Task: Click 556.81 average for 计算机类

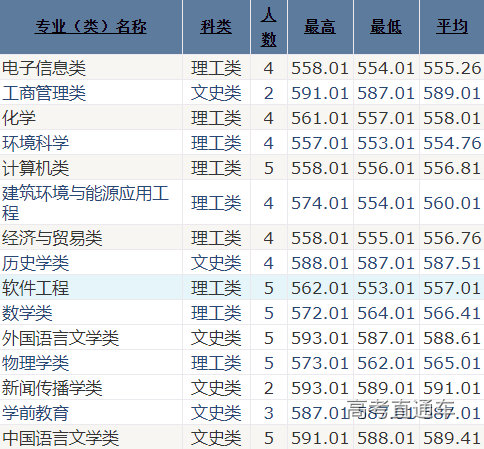Action: pos(452,168)
